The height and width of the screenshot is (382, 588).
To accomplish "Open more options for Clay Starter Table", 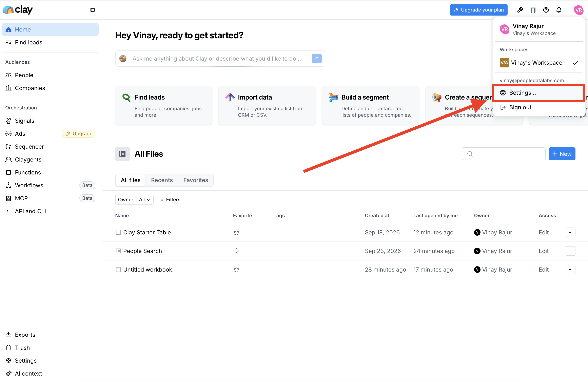I will coord(570,232).
